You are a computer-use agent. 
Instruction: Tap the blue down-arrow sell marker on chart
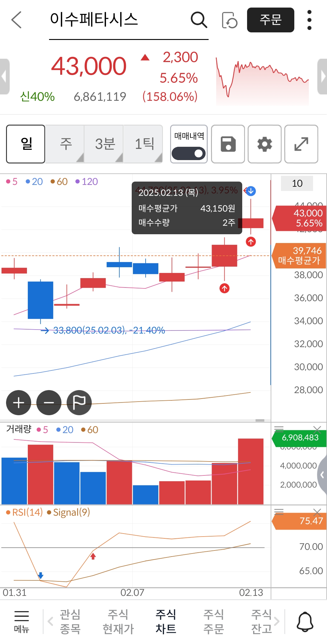[251, 191]
